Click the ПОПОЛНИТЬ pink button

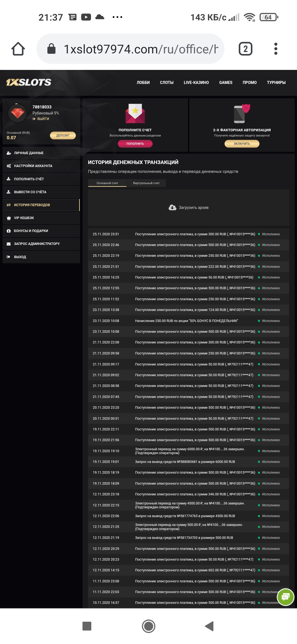tap(135, 144)
